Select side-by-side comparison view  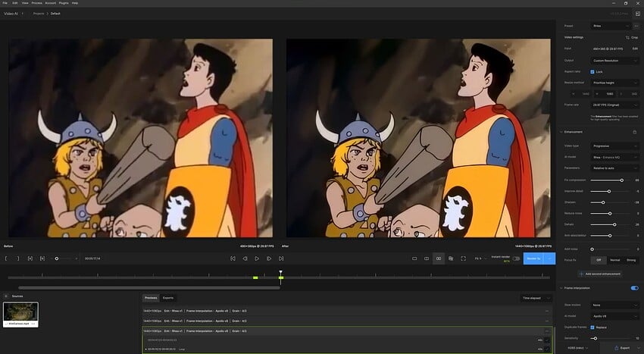click(439, 258)
